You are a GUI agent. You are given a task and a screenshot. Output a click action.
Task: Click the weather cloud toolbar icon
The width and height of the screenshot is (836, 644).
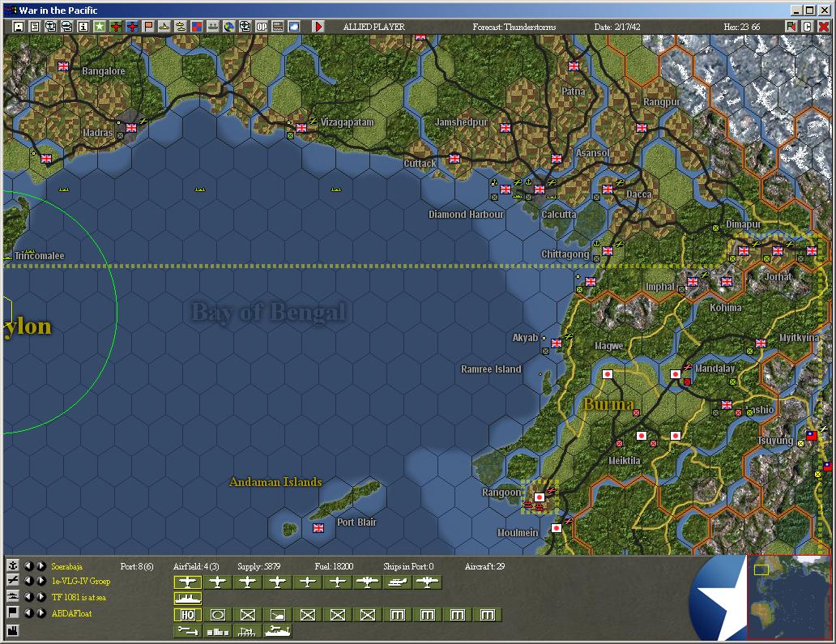click(294, 26)
